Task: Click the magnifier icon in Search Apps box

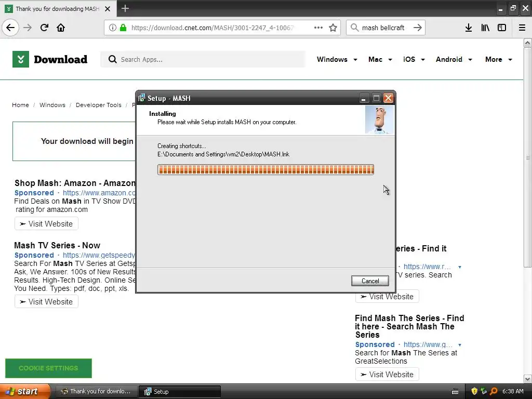Action: [112, 59]
